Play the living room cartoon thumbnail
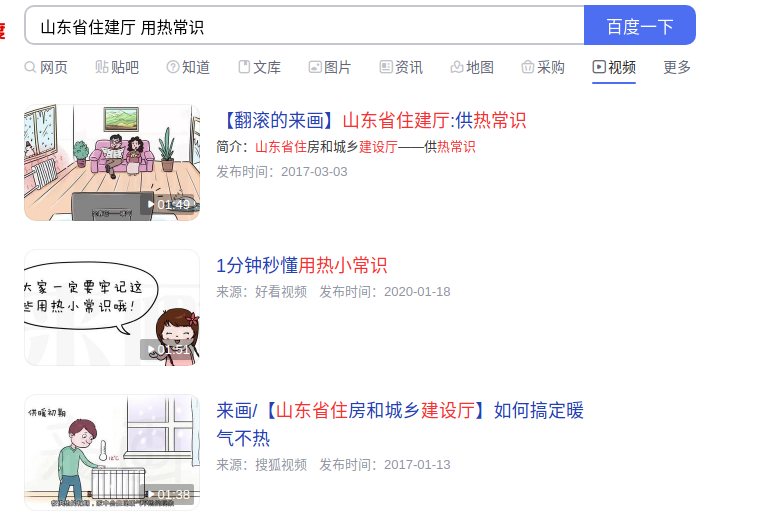Screen dimensions: 781x523 coord(112,162)
